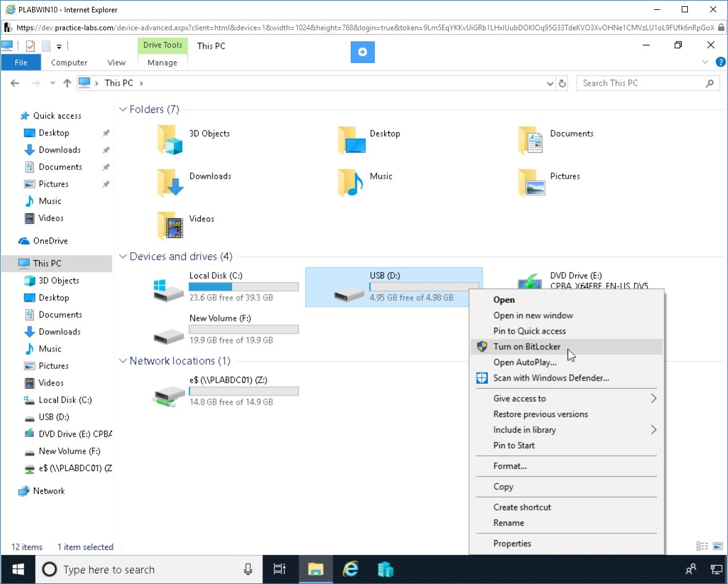Viewport: 728px width, 584px height.
Task: Click the Search This PC field
Action: [x=648, y=83]
